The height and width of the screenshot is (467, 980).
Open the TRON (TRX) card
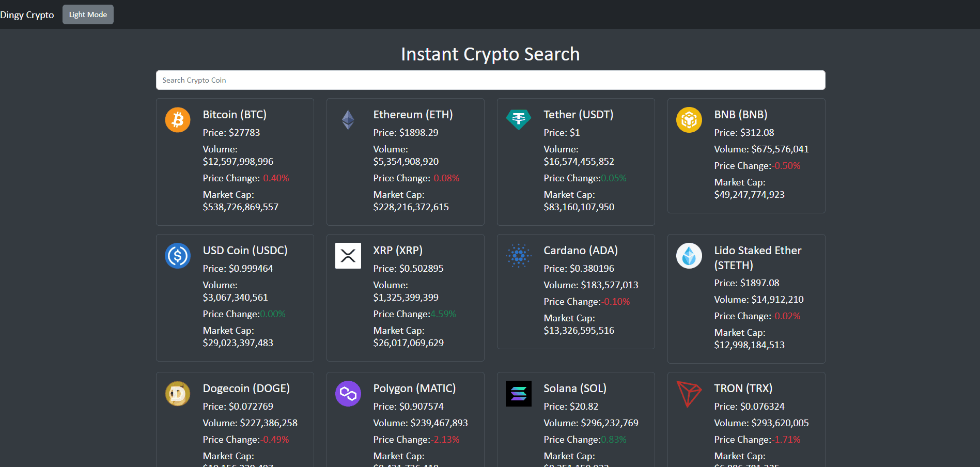click(746, 419)
